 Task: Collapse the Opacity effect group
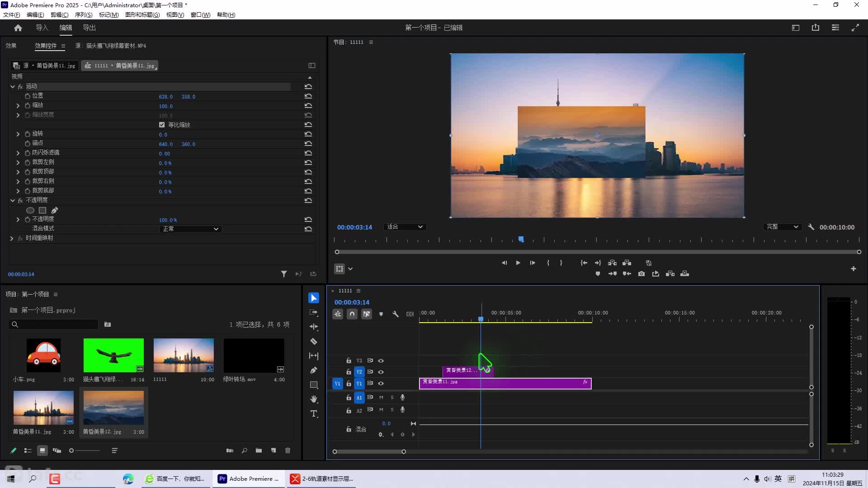point(13,200)
